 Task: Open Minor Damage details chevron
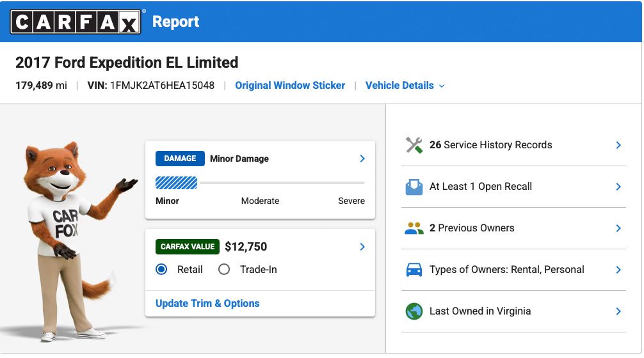pos(362,159)
